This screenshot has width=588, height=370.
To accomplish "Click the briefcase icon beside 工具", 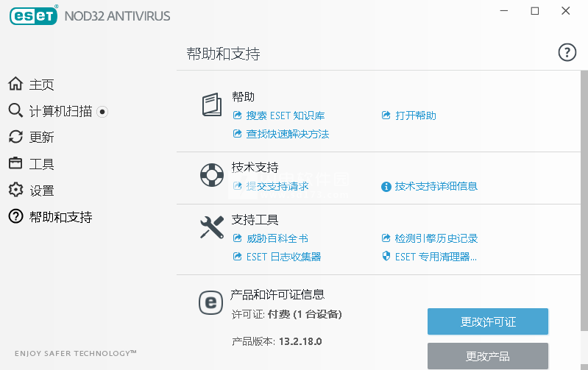I will click(x=15, y=163).
